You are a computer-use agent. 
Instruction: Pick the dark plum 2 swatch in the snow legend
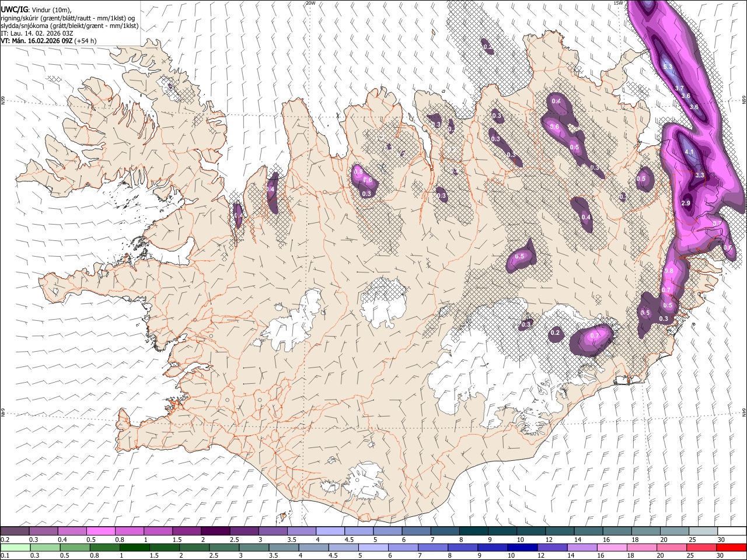[216, 531]
